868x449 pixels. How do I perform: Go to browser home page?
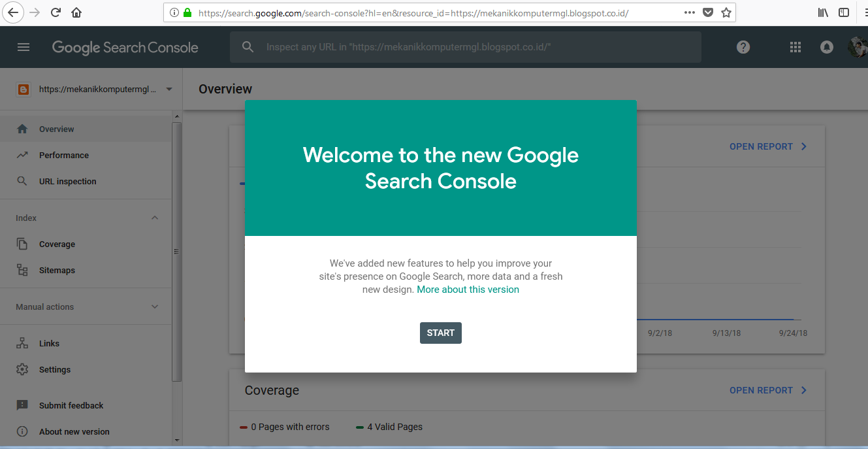pyautogui.click(x=76, y=12)
